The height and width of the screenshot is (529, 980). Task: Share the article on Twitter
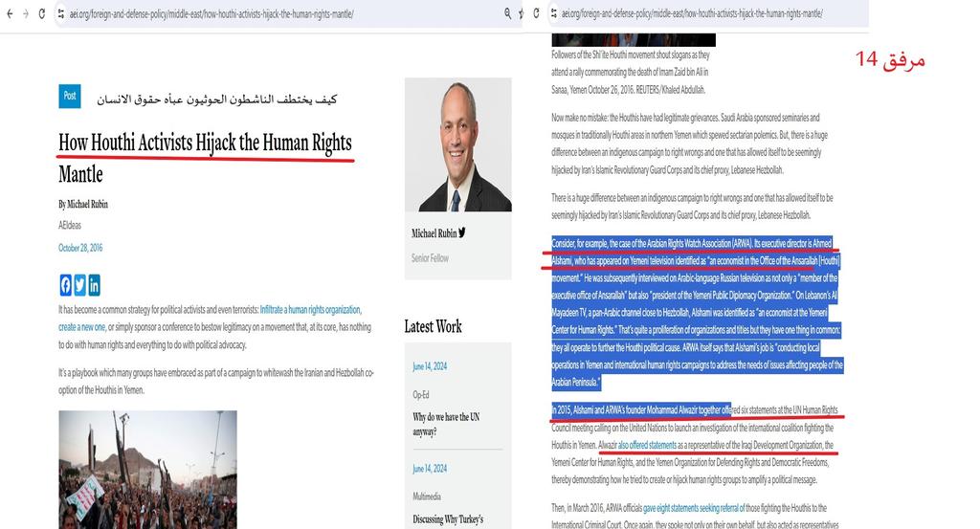[80, 285]
